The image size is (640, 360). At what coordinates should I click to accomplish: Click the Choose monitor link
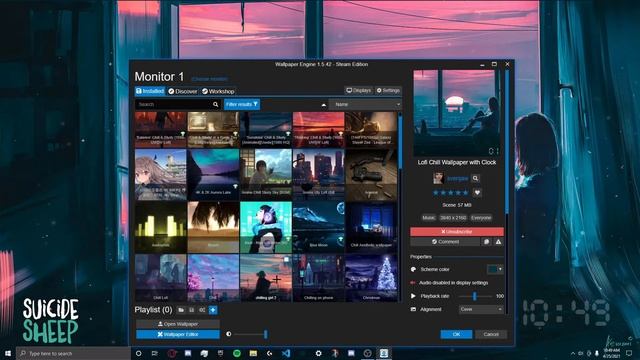coord(209,79)
